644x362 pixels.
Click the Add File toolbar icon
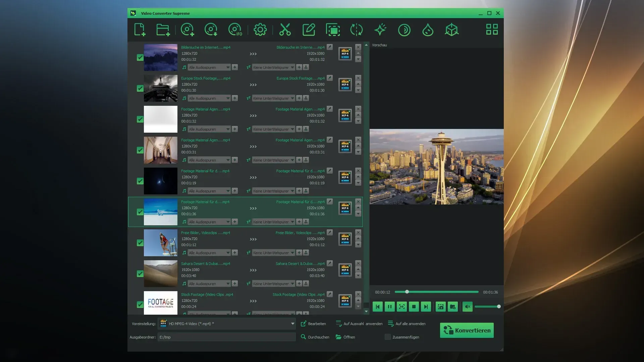140,29
